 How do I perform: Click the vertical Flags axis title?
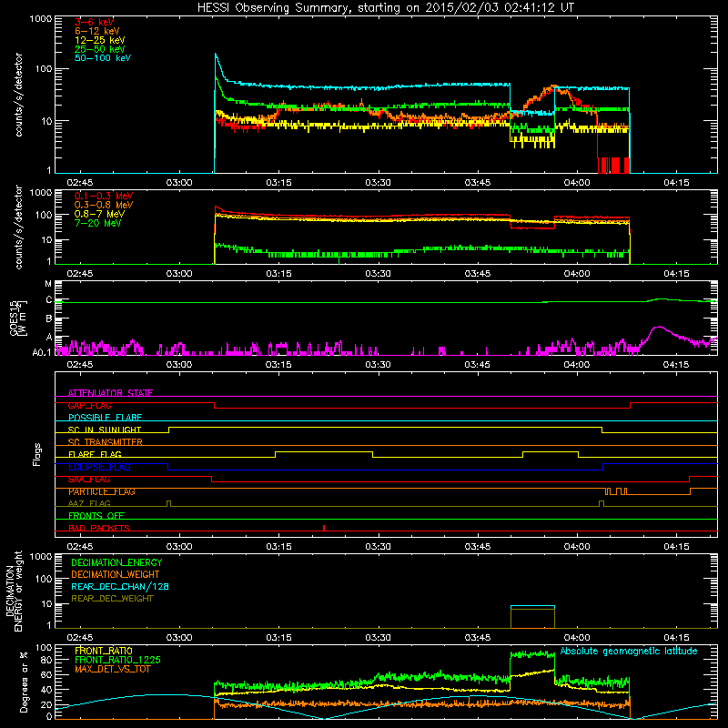[x=37, y=454]
